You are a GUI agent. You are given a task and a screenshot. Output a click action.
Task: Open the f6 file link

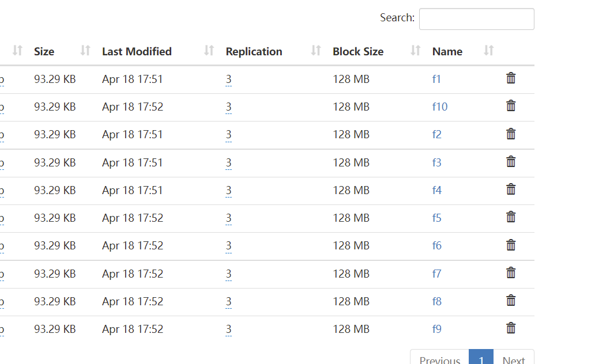(x=436, y=245)
